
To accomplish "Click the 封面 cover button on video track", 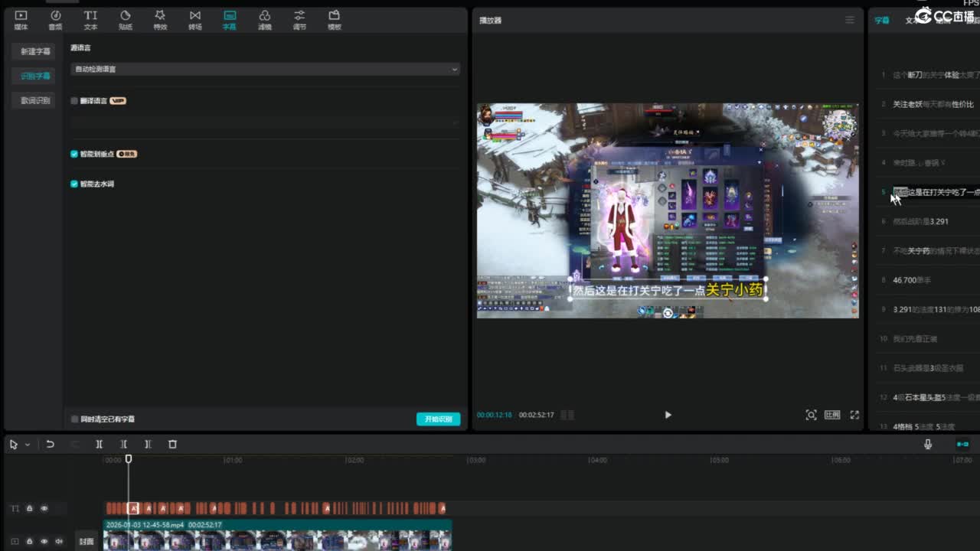I will click(86, 541).
